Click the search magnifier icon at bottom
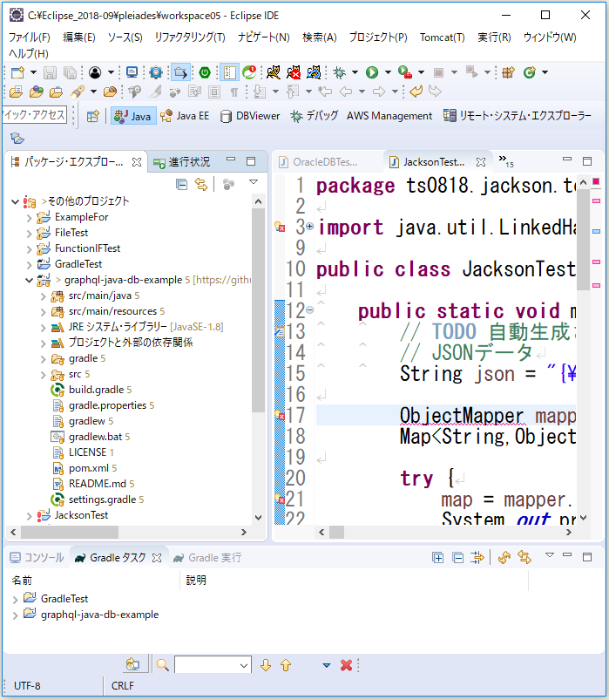Image resolution: width=609 pixels, height=700 pixels. (163, 665)
